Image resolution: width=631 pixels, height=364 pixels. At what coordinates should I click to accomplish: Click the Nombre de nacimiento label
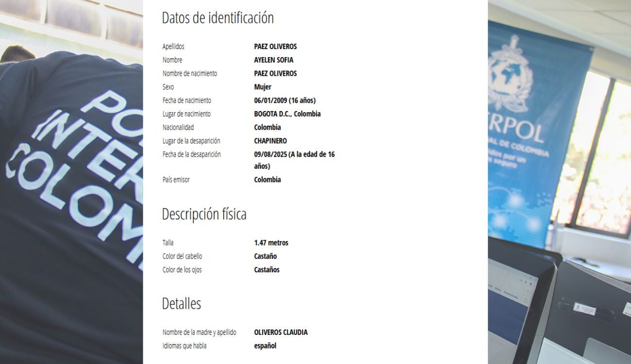[x=191, y=73]
